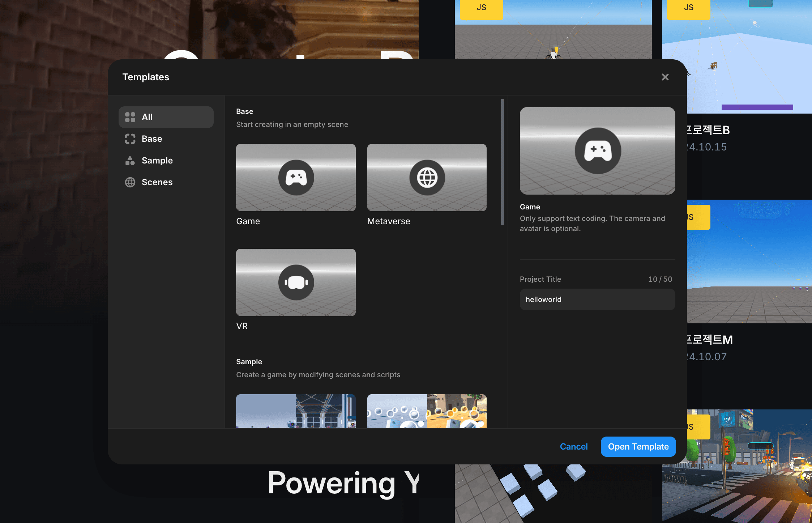Open the second Sample template with bubbles
The height and width of the screenshot is (523, 812).
click(x=427, y=411)
